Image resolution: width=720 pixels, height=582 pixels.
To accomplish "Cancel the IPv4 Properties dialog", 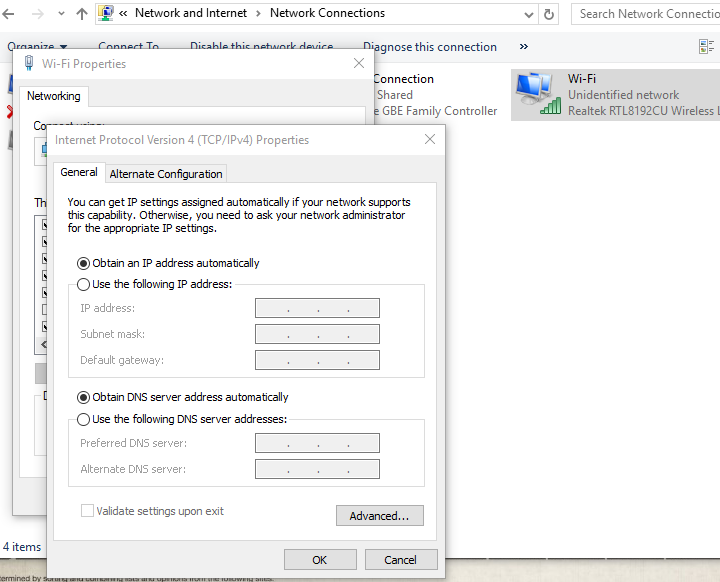I will pos(401,560).
